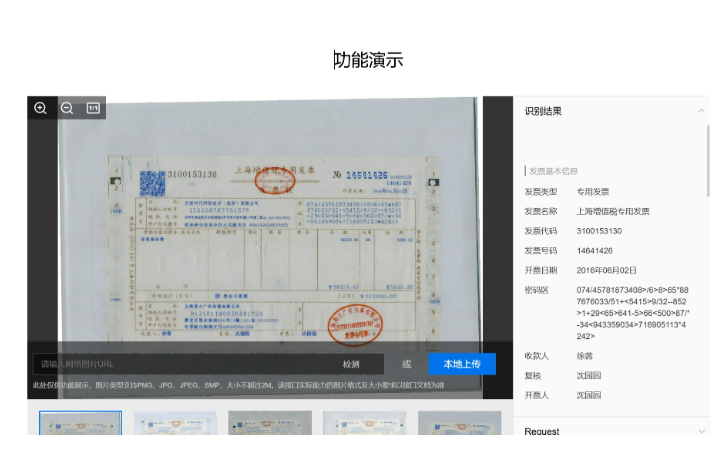Click the invoice code value 3100153130

599,231
